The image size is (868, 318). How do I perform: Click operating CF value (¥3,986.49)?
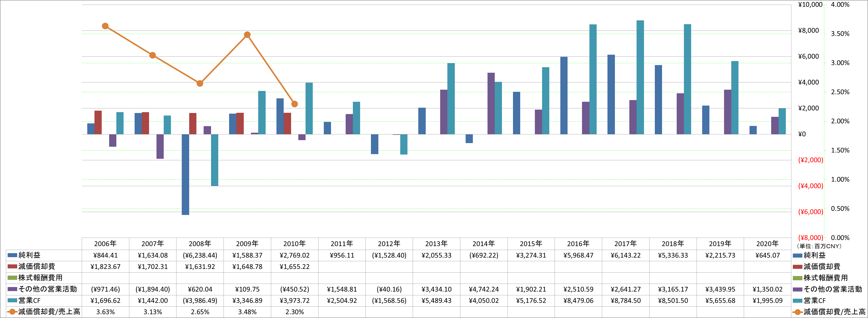(200, 300)
